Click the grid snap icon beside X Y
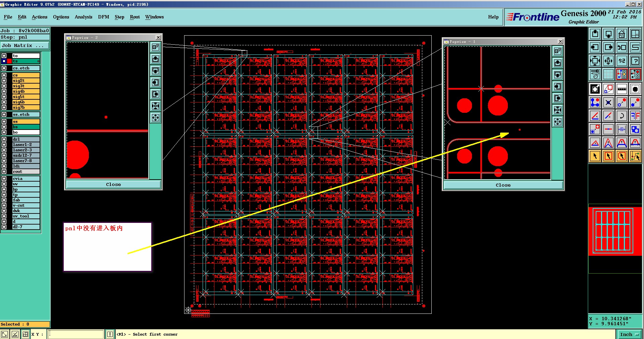644x339 pixels. 25,334
